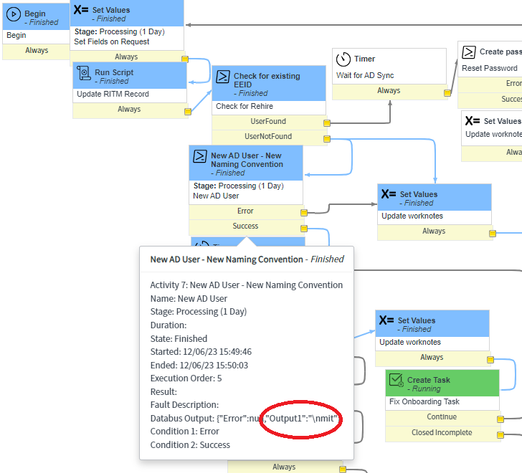The width and height of the screenshot is (522, 473).
Task: Click the yellow connector on Success condition
Action: 304,228
